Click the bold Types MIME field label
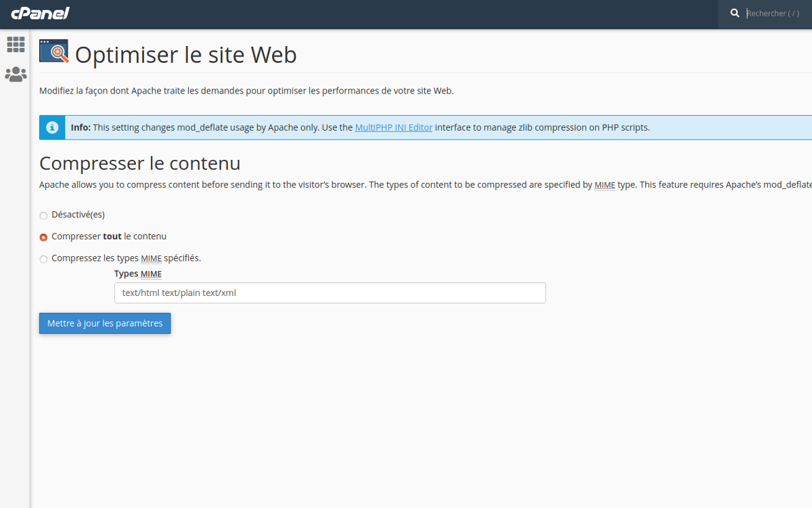This screenshot has height=508, width=812. [137, 274]
